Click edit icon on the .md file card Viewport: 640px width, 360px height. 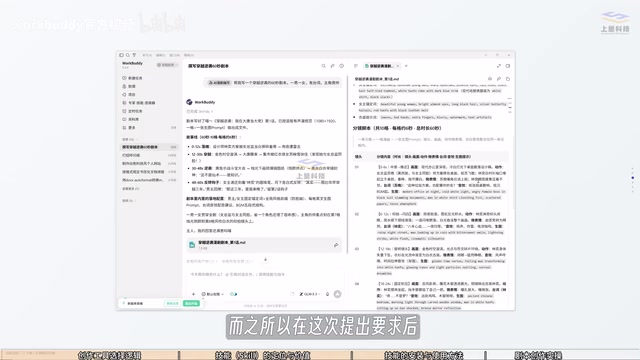[x=336, y=245]
